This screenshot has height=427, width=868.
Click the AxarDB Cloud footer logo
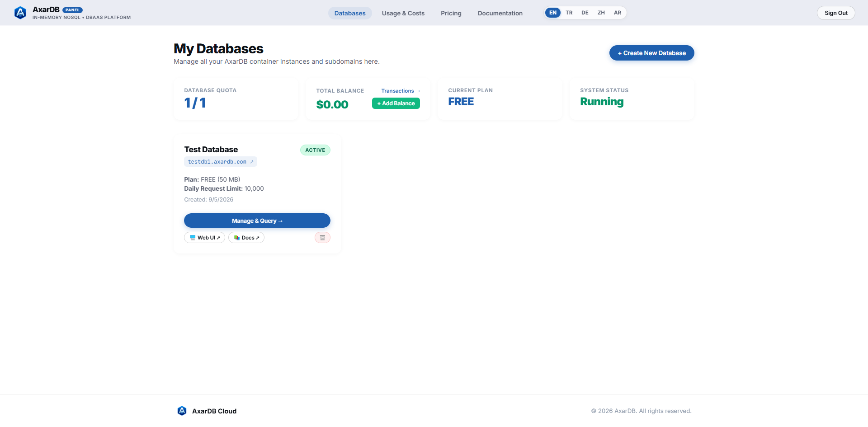[x=182, y=411]
